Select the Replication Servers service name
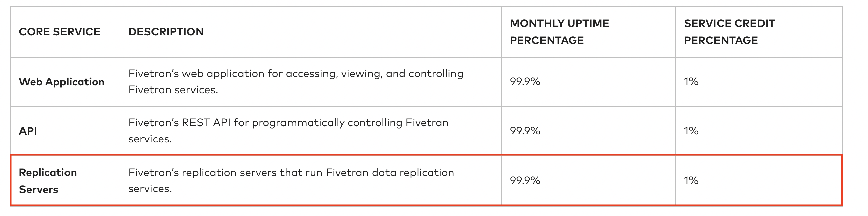Screen dimensions: 868x216 (48, 181)
